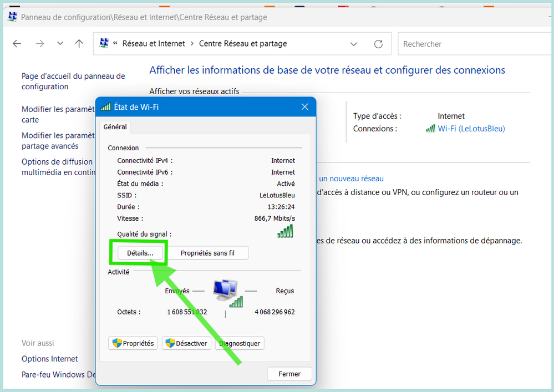Click the Wi-Fi icon in dialog title bar
This screenshot has height=392, width=554.
(x=105, y=106)
